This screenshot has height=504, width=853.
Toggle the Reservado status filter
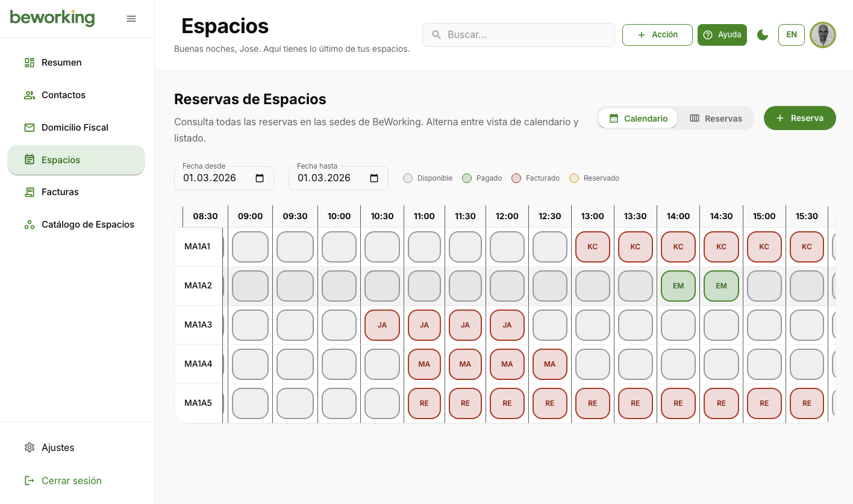click(573, 178)
